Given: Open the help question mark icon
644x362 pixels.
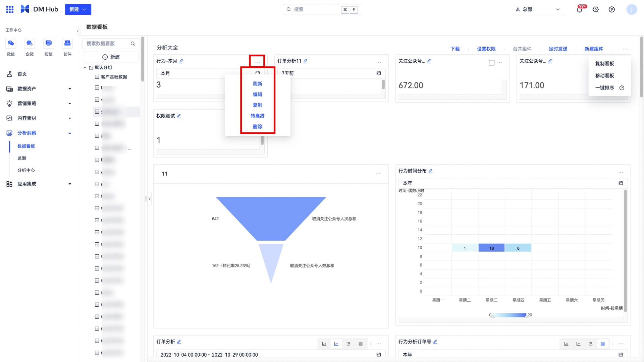Looking at the screenshot, I should pyautogui.click(x=612, y=9).
